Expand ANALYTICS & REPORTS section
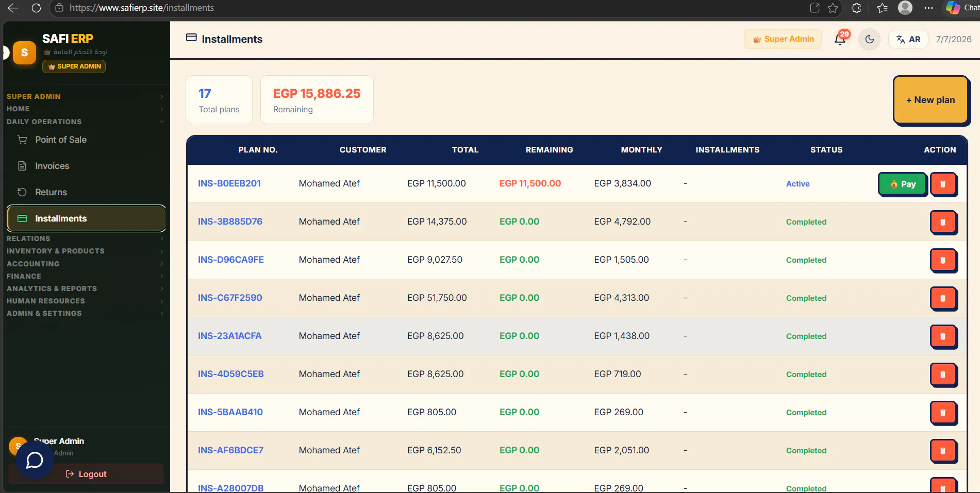The width and height of the screenshot is (980, 493). (85, 288)
